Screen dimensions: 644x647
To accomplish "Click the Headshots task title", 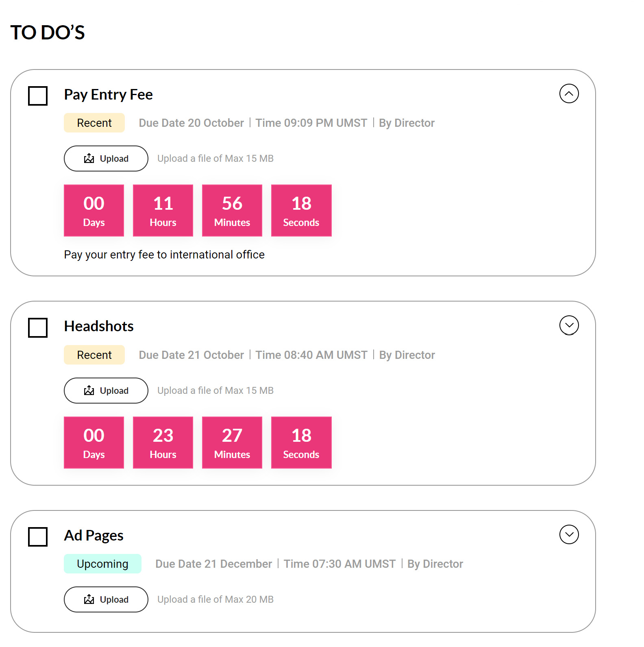I will click(x=99, y=326).
